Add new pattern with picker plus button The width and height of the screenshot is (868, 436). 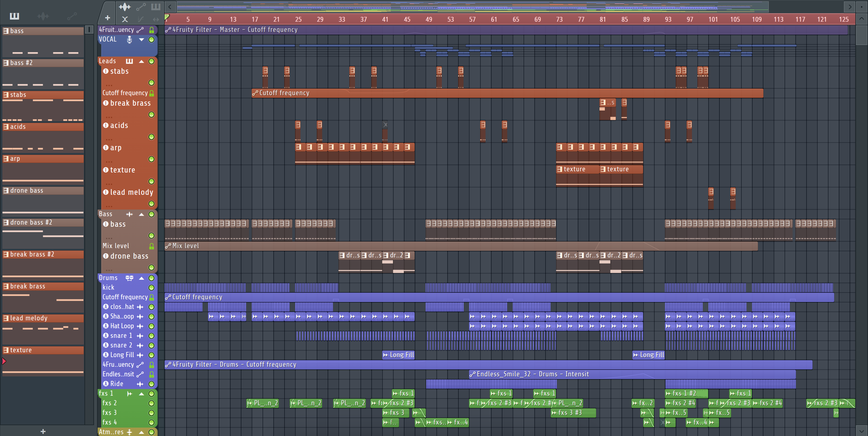click(43, 431)
